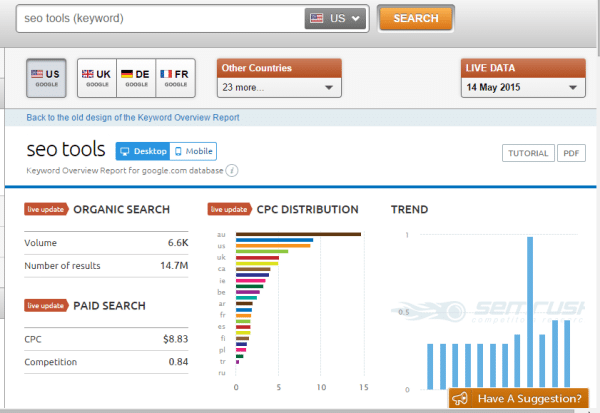
Task: Click the seo tools page title
Action: [x=66, y=149]
